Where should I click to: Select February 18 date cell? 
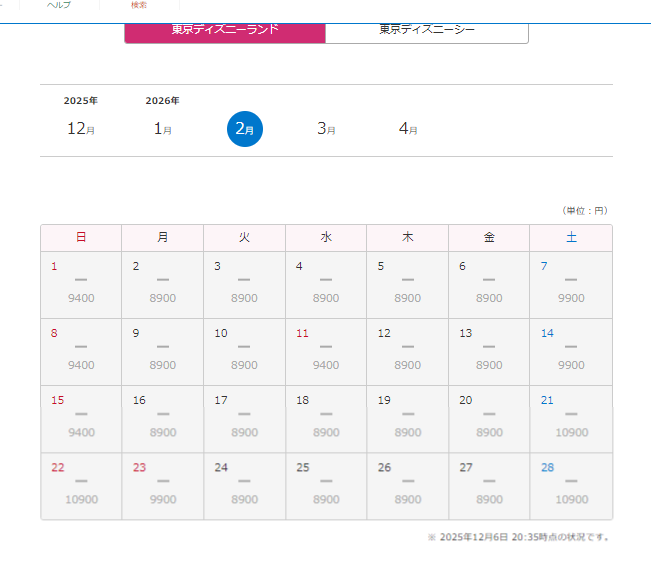pyautogui.click(x=326, y=419)
